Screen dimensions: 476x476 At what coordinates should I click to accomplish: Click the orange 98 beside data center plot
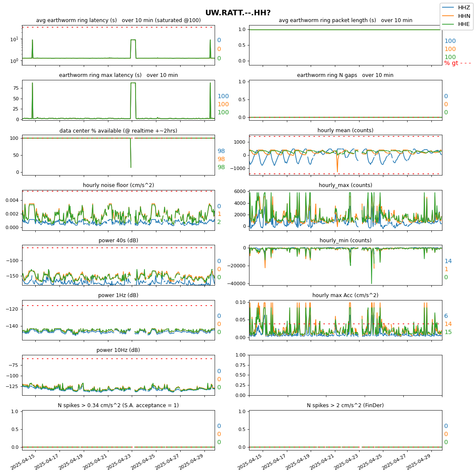pos(221,159)
